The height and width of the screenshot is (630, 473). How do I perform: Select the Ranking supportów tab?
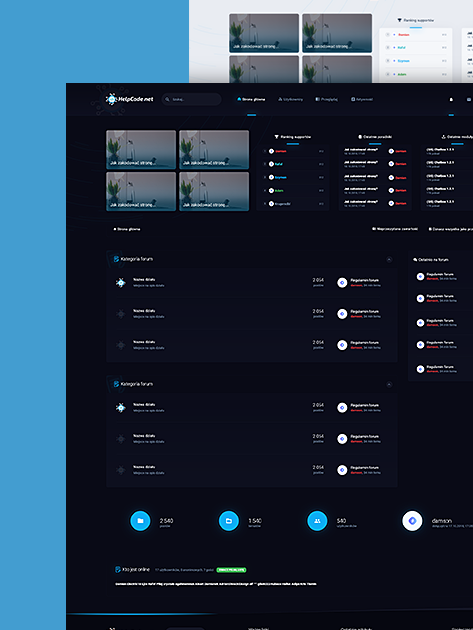[293, 137]
